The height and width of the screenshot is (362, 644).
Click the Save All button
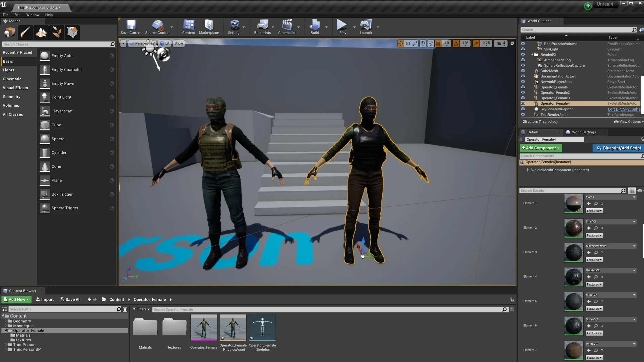[x=70, y=299]
